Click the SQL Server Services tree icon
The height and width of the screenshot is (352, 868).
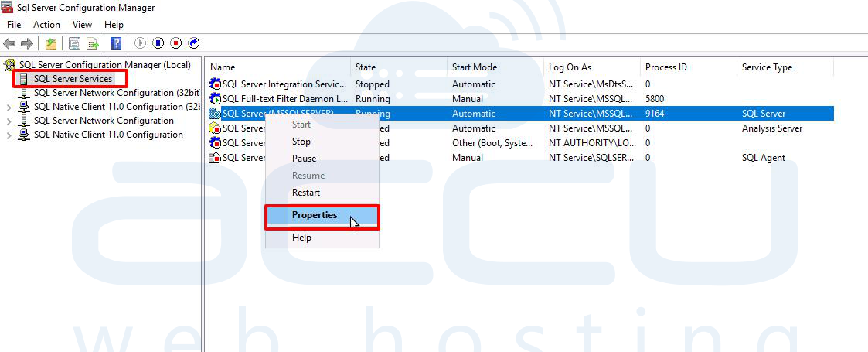pyautogui.click(x=24, y=79)
